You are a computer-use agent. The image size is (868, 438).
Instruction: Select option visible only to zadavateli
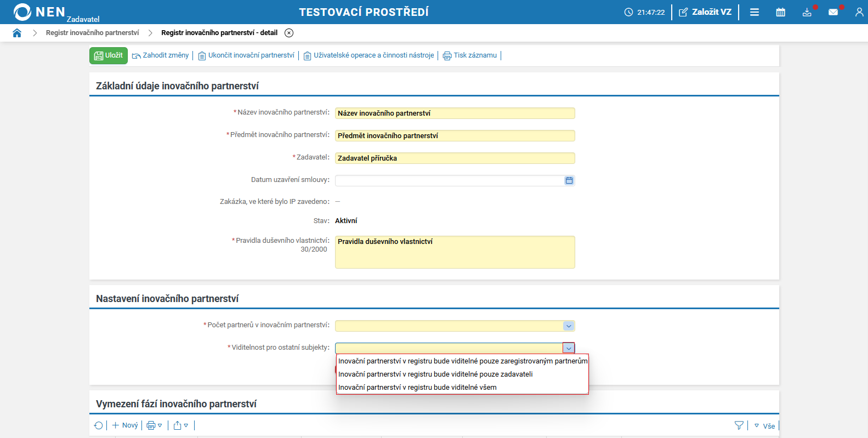click(x=435, y=374)
